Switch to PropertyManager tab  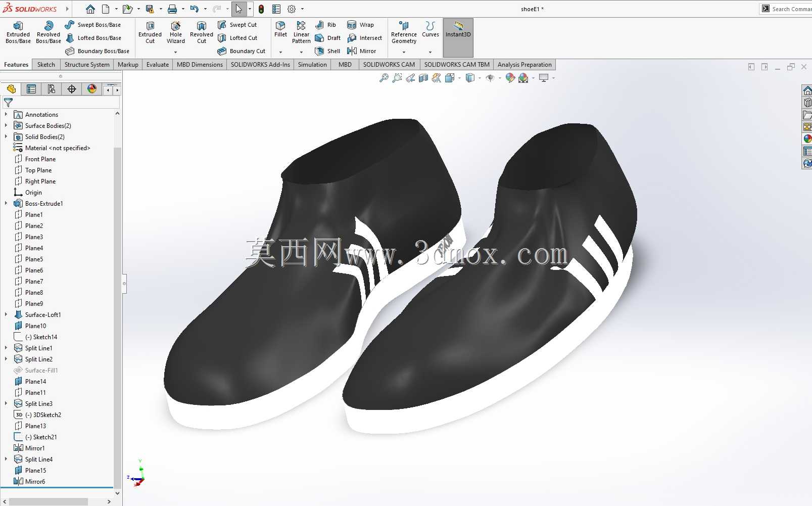pyautogui.click(x=31, y=89)
